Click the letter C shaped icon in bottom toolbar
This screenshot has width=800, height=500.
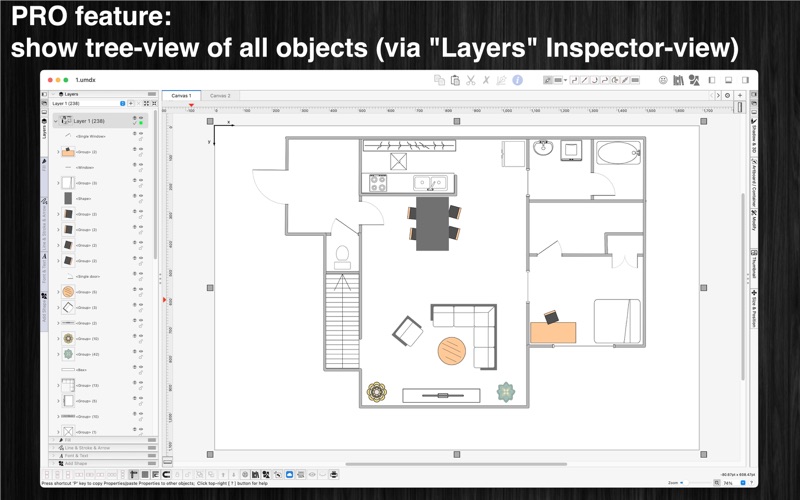tap(166, 474)
